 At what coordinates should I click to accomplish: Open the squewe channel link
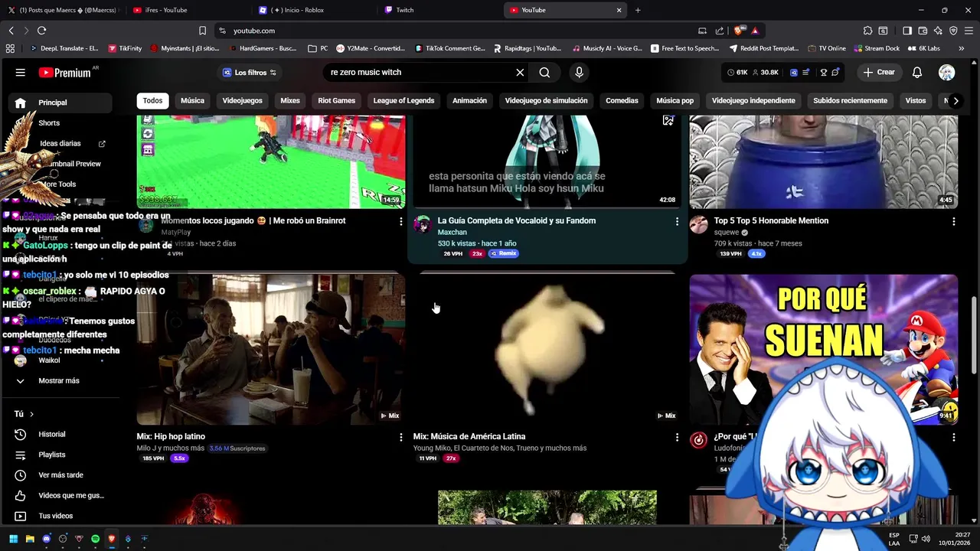pos(727,233)
